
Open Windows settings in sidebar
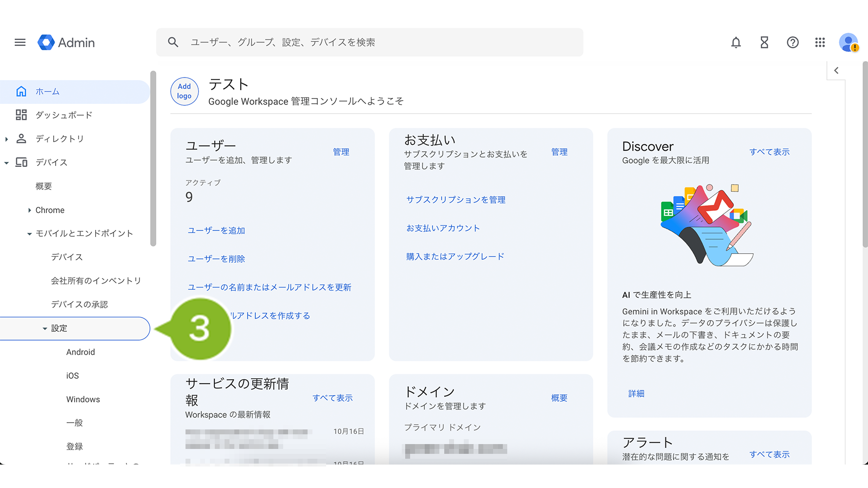83,399
